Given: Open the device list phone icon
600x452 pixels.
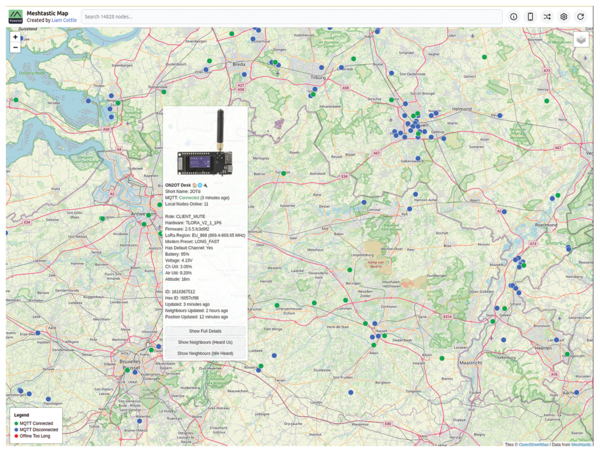Looking at the screenshot, I should [x=530, y=17].
